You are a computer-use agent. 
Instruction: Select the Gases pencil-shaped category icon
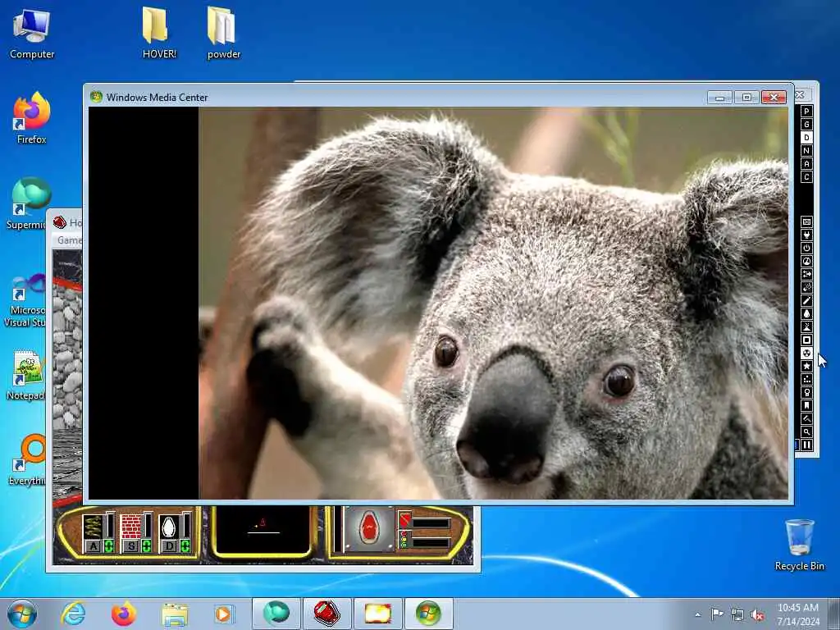click(806, 300)
